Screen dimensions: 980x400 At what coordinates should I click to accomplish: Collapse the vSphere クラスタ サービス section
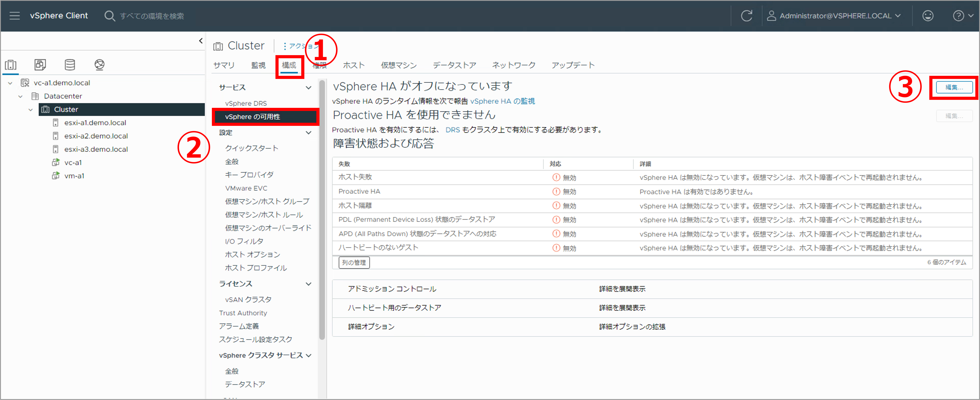click(x=309, y=355)
